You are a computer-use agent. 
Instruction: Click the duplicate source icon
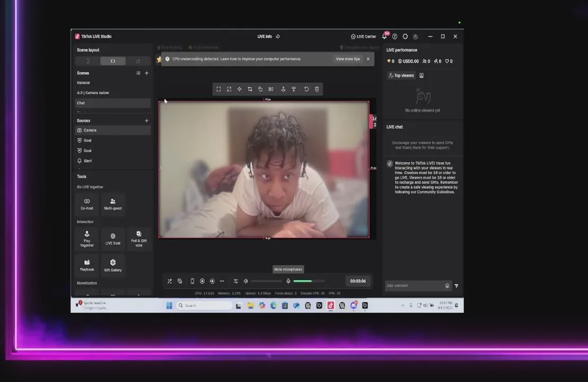260,89
